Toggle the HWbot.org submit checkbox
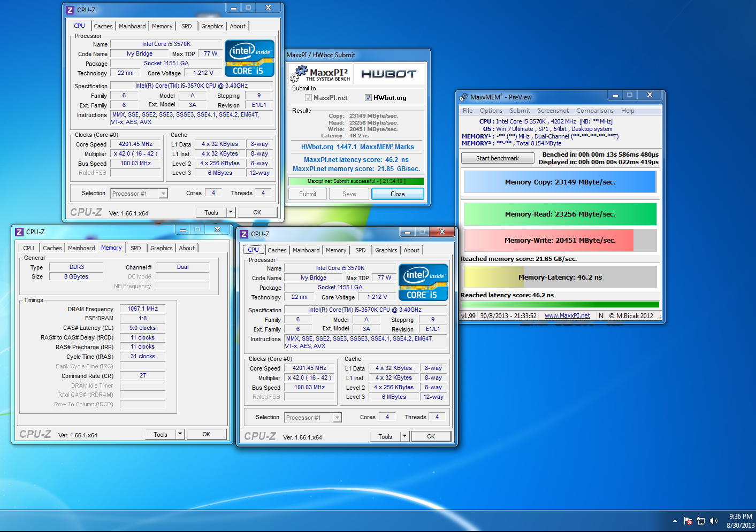The height and width of the screenshot is (532, 756). click(x=368, y=97)
